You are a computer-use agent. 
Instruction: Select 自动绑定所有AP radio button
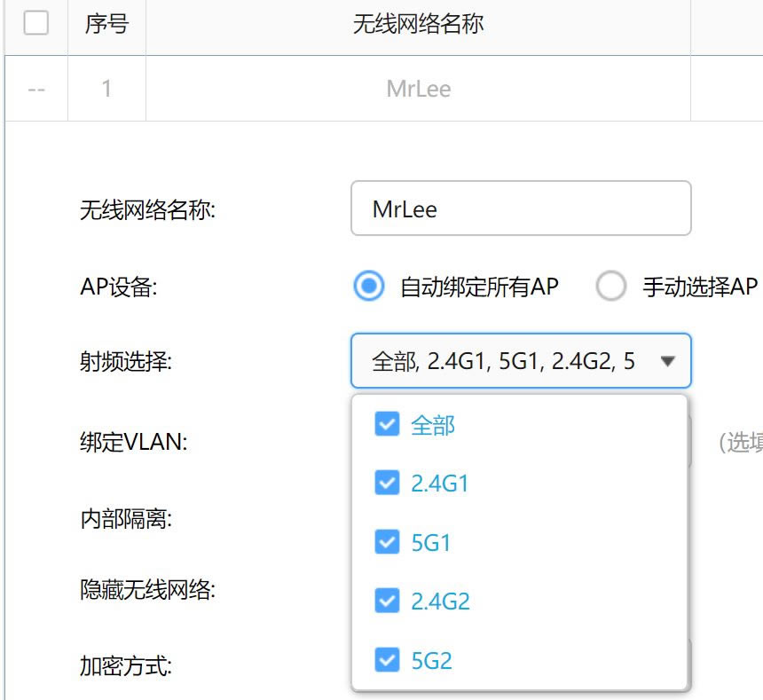tap(369, 286)
